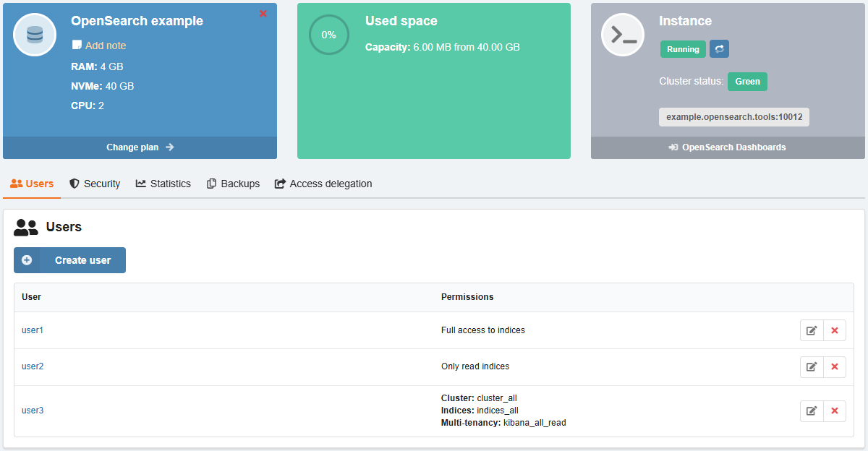Delete user2 with the red X icon
This screenshot has width=868, height=451.
834,366
